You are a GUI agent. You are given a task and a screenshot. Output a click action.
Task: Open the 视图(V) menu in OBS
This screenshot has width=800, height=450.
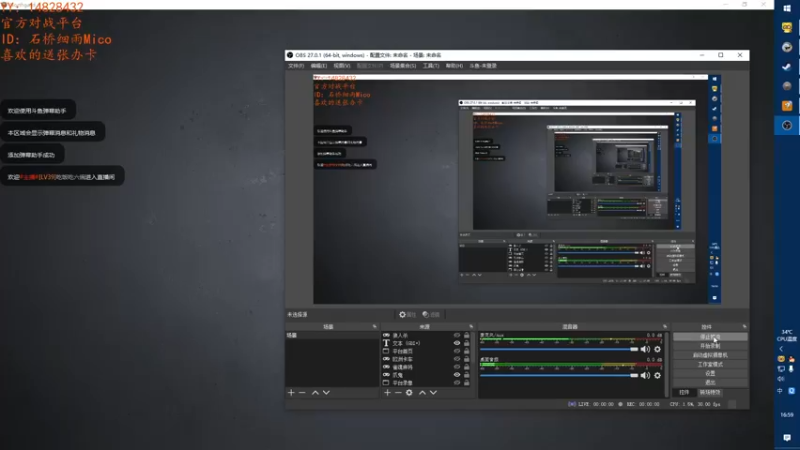click(342, 66)
